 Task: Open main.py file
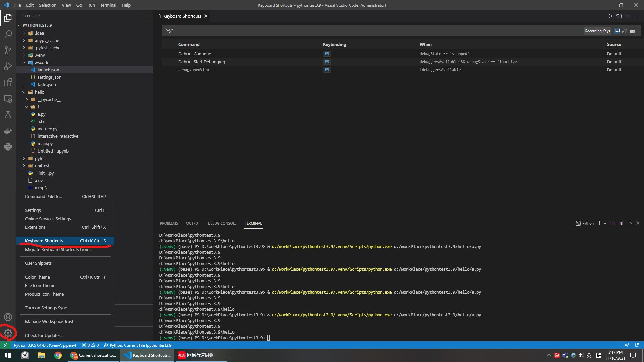[85, 143]
